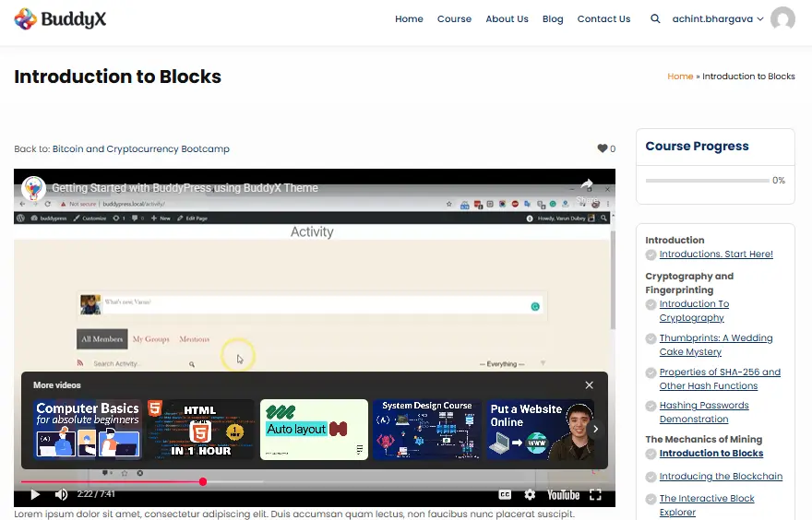Select the Computer Basics video thumbnail
The width and height of the screenshot is (812, 520).
coord(87,429)
